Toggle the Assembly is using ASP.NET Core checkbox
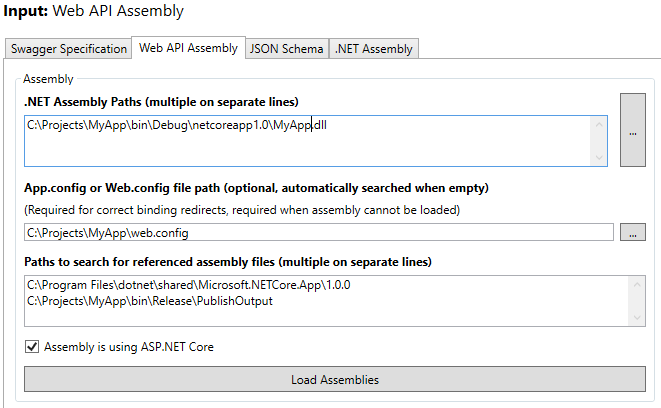 click(32, 347)
